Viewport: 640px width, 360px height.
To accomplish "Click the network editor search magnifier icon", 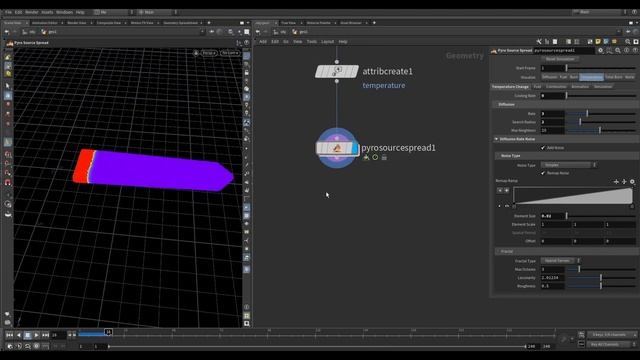I will point(628,42).
